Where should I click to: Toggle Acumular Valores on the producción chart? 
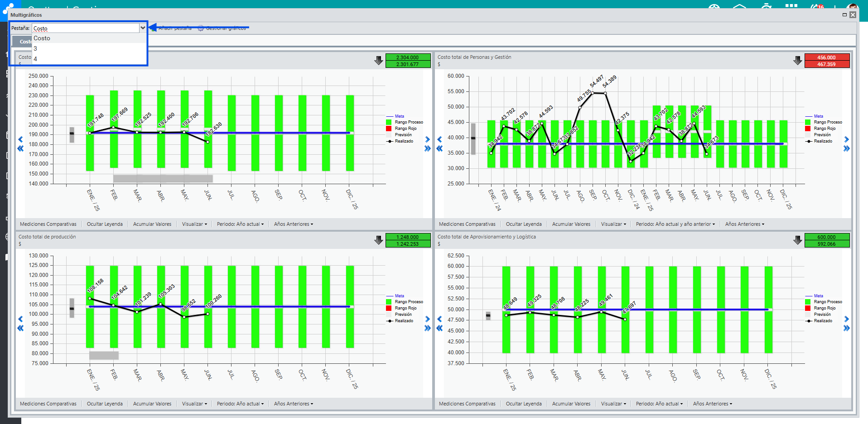pos(152,404)
